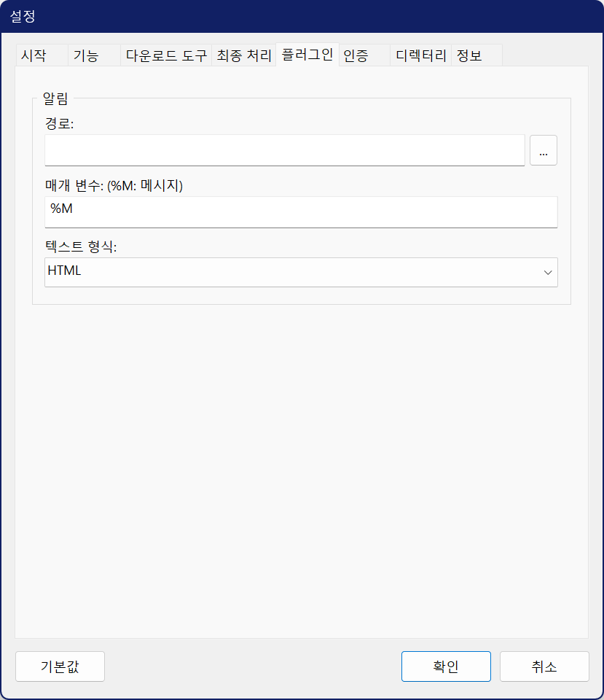Select the 다운로드 도구 tab

click(x=166, y=55)
